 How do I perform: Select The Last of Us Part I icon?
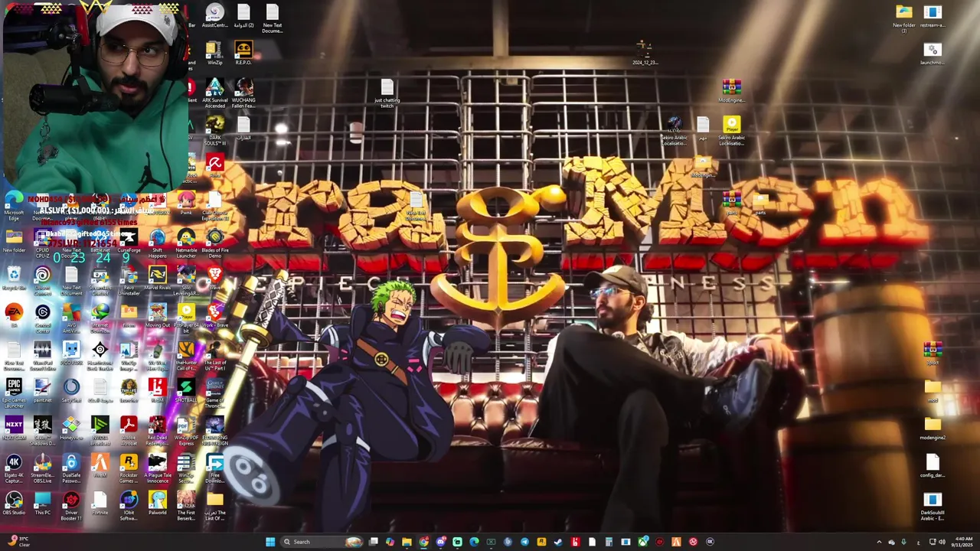pyautogui.click(x=215, y=355)
